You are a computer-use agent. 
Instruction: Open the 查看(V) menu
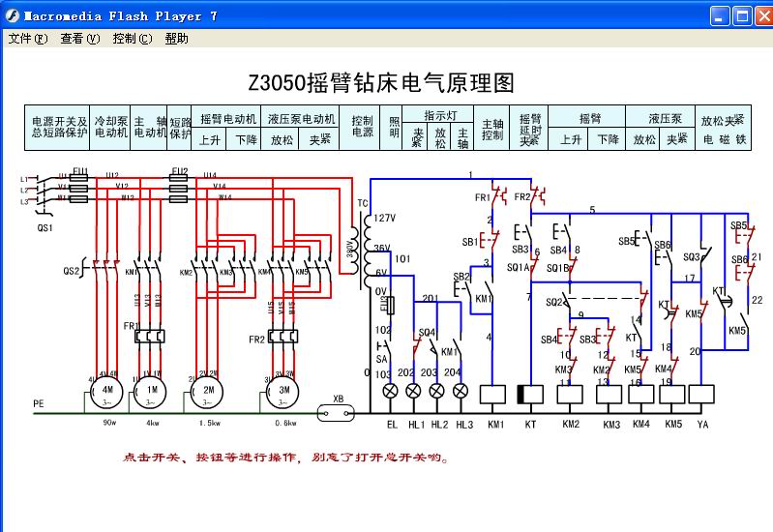tap(79, 39)
